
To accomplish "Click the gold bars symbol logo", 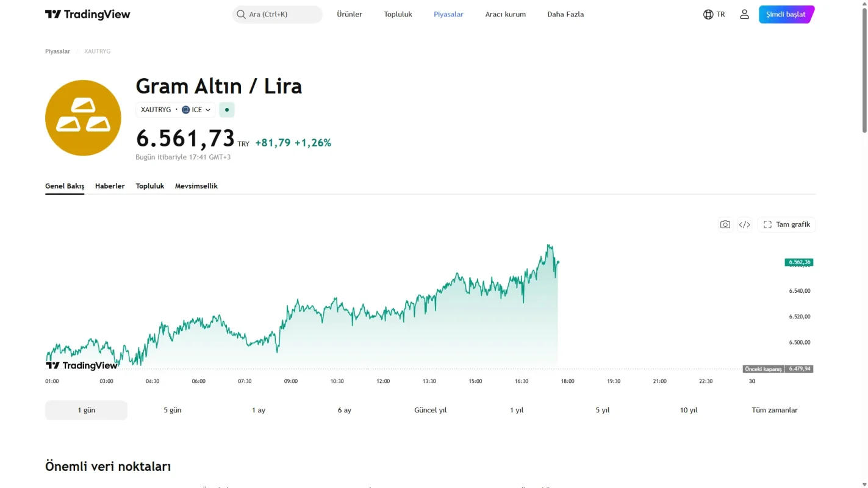I will click(83, 118).
